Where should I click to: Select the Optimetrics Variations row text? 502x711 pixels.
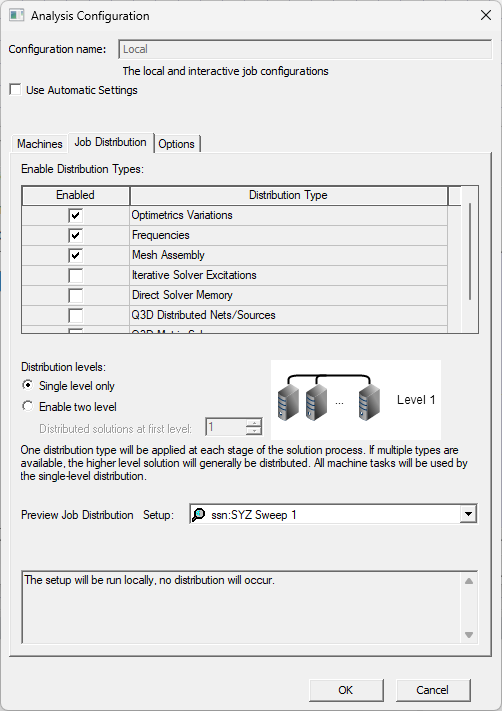point(182,215)
